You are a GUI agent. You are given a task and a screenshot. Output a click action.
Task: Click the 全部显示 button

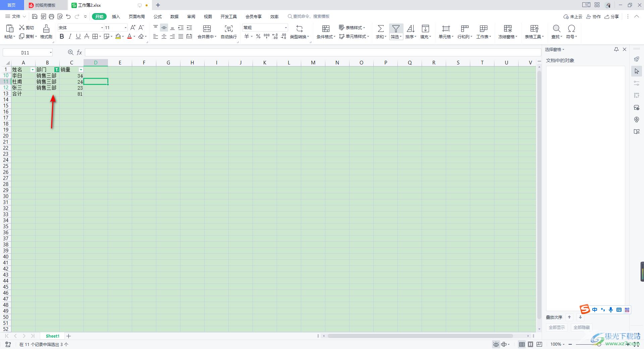(557, 327)
